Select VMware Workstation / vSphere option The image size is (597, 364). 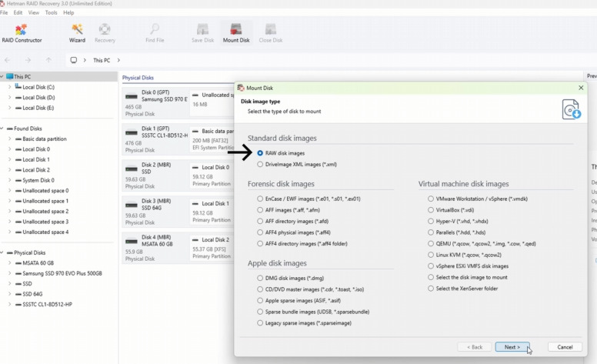[x=431, y=199]
